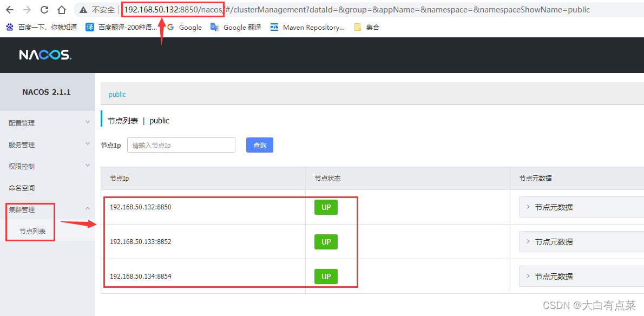Viewport: 644px width, 316px height.
Task: Click UP status of 192.168.50.133:8852
Action: click(326, 242)
